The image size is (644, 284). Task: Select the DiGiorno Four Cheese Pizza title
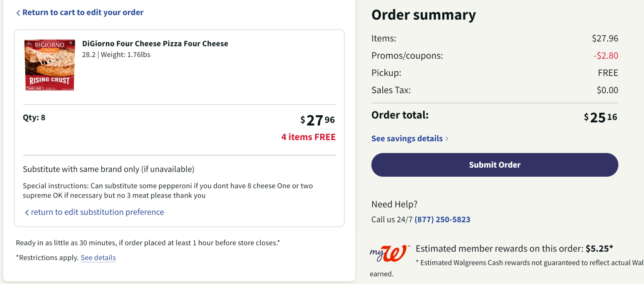155,43
